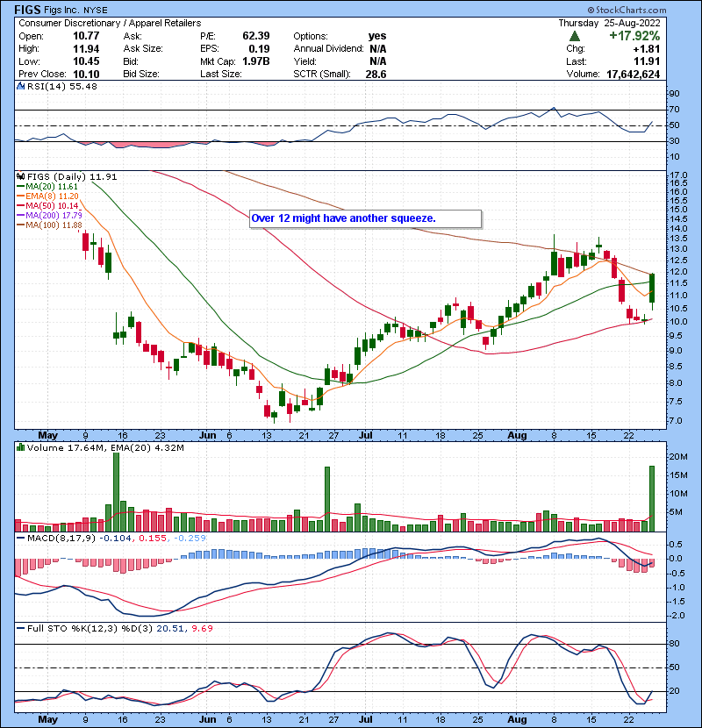Click the latest tall green volume bar
Screen dimensions: 702x728
click(652, 499)
